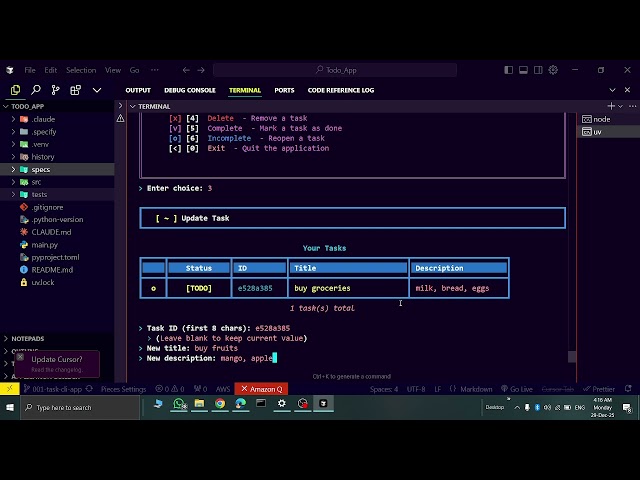The width and height of the screenshot is (640, 480).
Task: Open the .gitignore file
Action: coord(47,207)
